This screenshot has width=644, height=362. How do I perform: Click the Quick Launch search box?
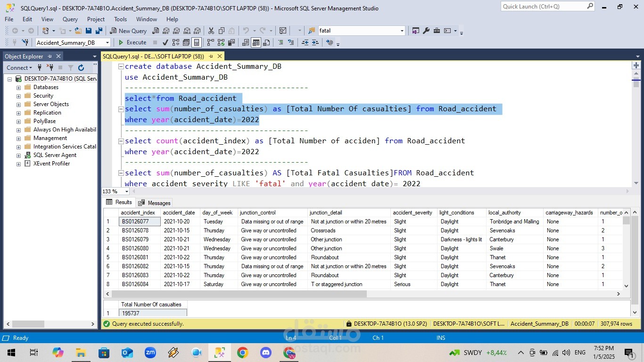(547, 7)
